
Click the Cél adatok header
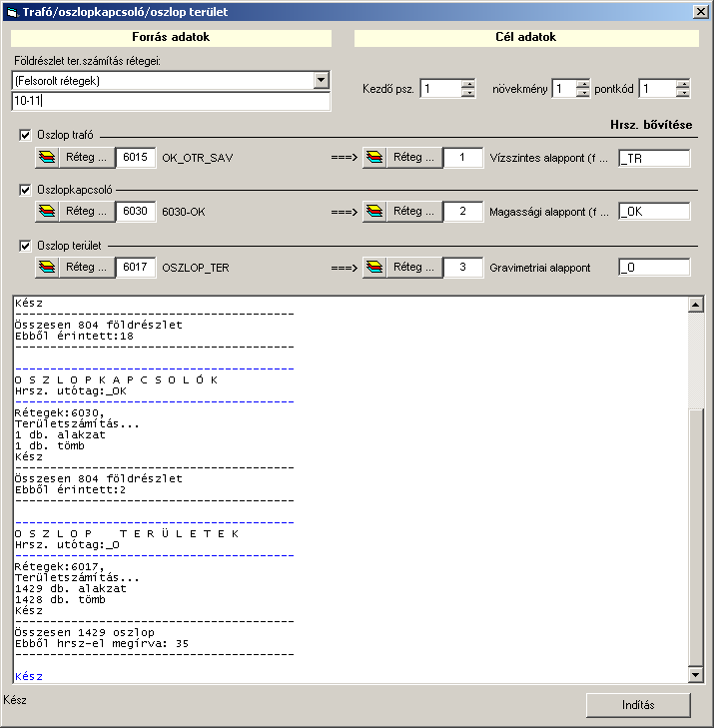click(x=526, y=37)
